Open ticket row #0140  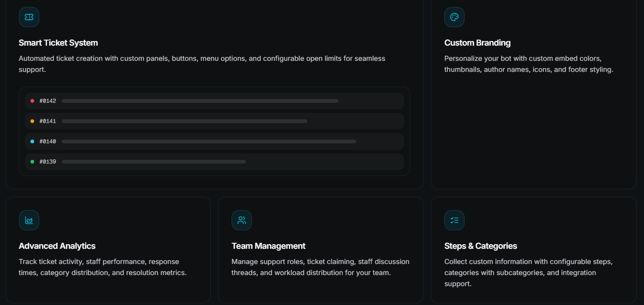(215, 141)
